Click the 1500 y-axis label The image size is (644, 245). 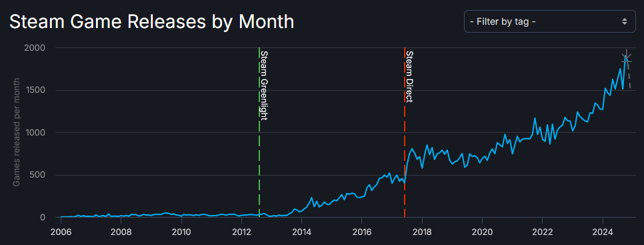click(36, 90)
